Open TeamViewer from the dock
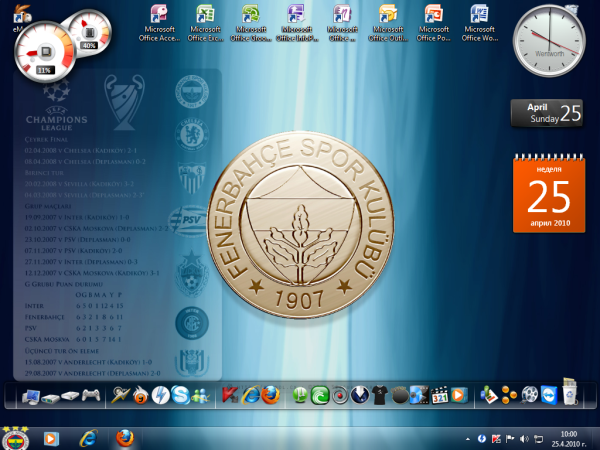The height and width of the screenshot is (450, 600). 549,395
